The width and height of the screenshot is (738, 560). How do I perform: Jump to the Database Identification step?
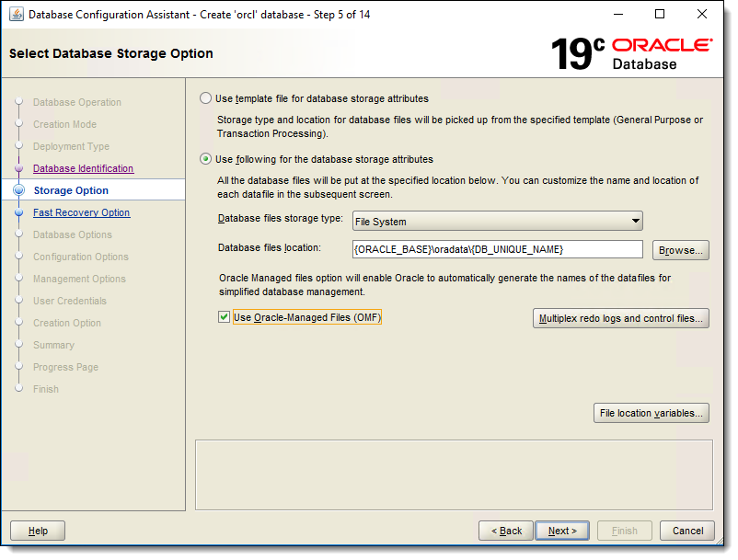pos(84,168)
